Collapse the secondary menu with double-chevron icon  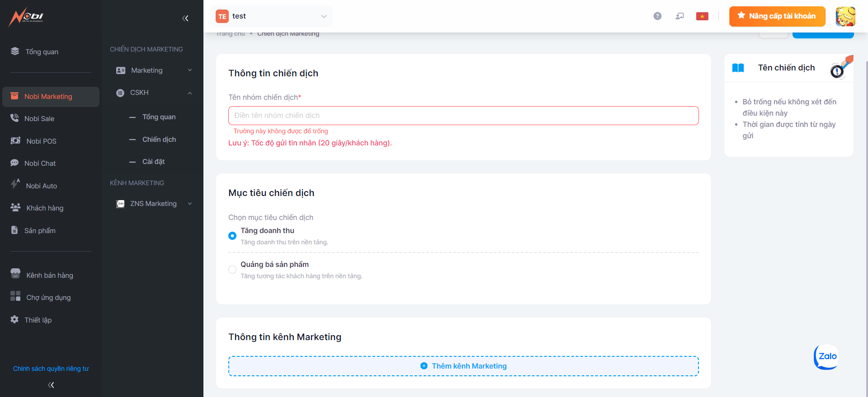(185, 18)
